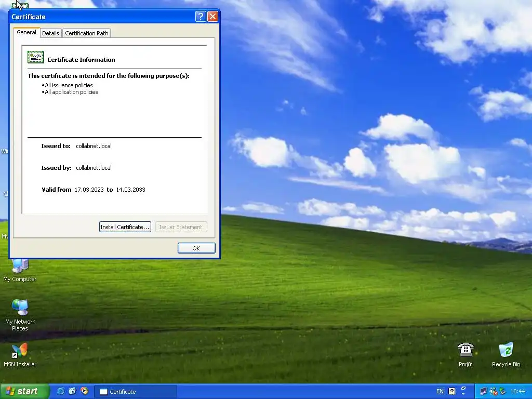
Task: Click the EN language indicator
Action: (440, 392)
